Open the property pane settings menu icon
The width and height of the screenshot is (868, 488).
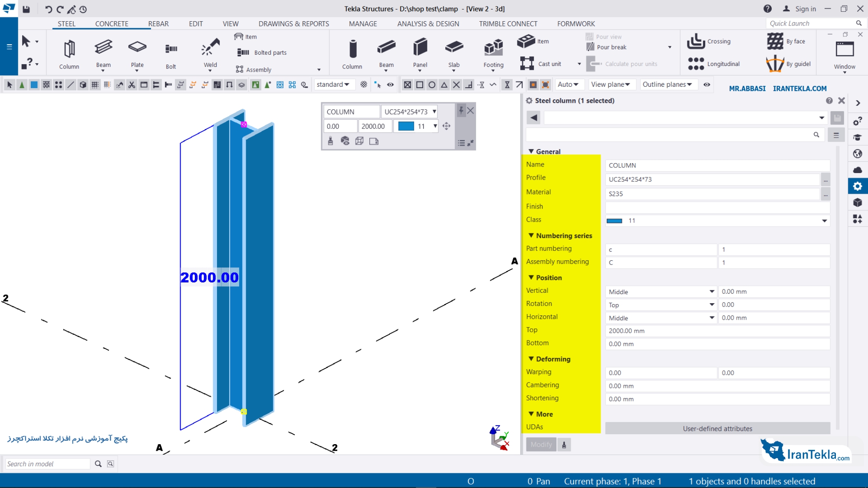tap(836, 135)
